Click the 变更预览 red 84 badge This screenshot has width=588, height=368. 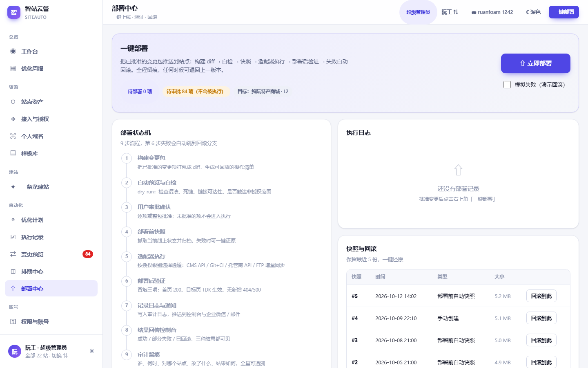88,254
